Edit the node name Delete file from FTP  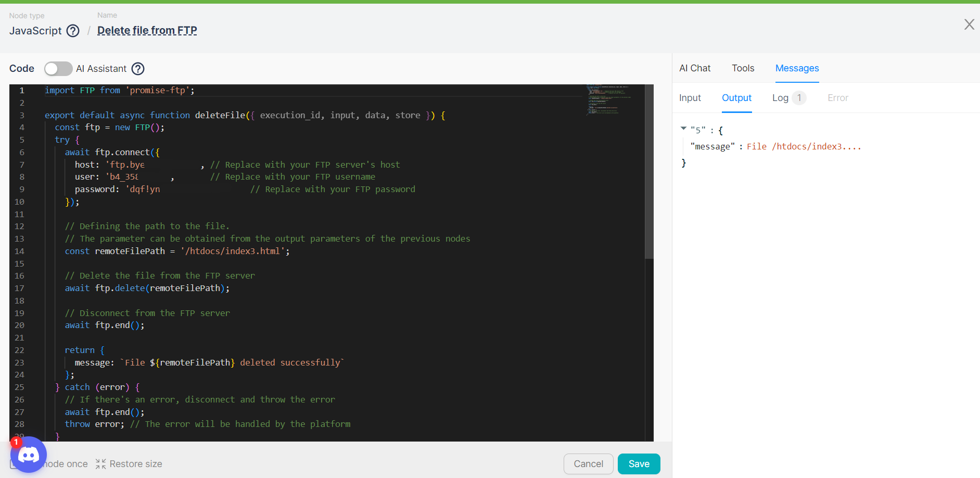pos(147,31)
